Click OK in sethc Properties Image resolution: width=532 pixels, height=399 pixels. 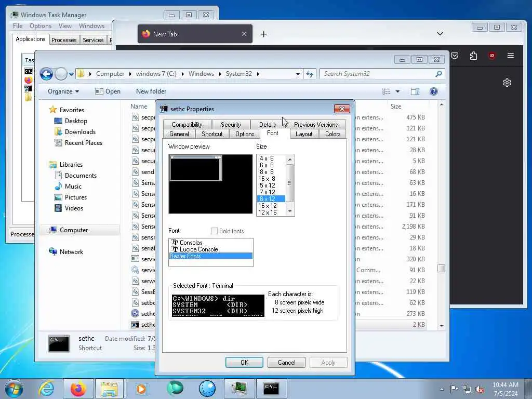coord(244,362)
